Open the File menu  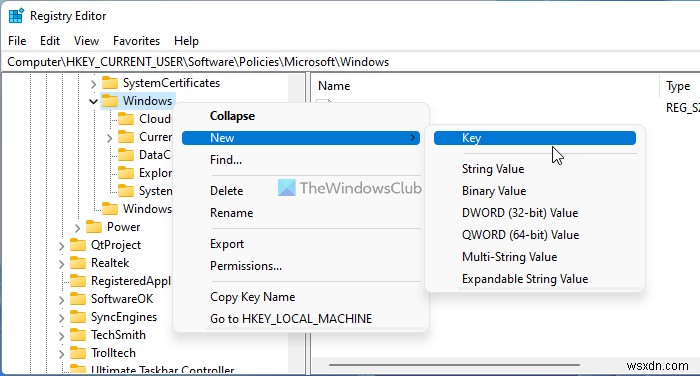tap(17, 41)
